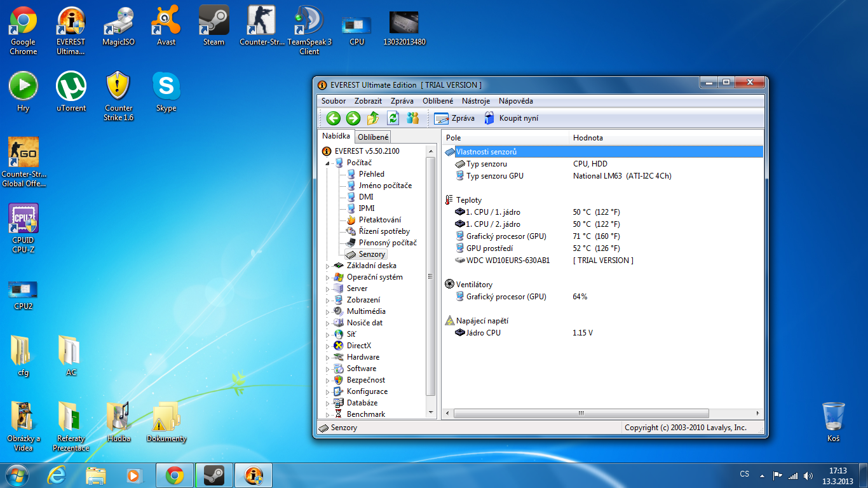
Task: Open the Oblíbené menu in menu bar
Action: click(438, 101)
